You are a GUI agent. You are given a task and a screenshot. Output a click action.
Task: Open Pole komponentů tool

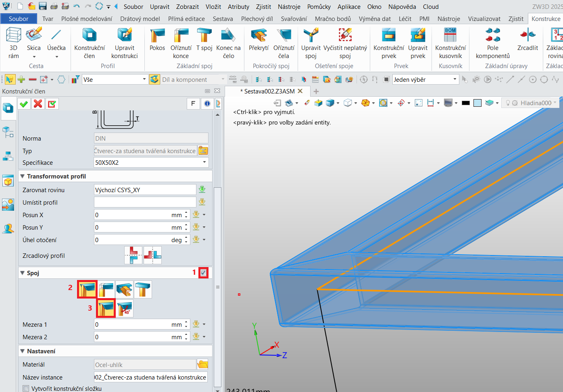[x=493, y=43]
